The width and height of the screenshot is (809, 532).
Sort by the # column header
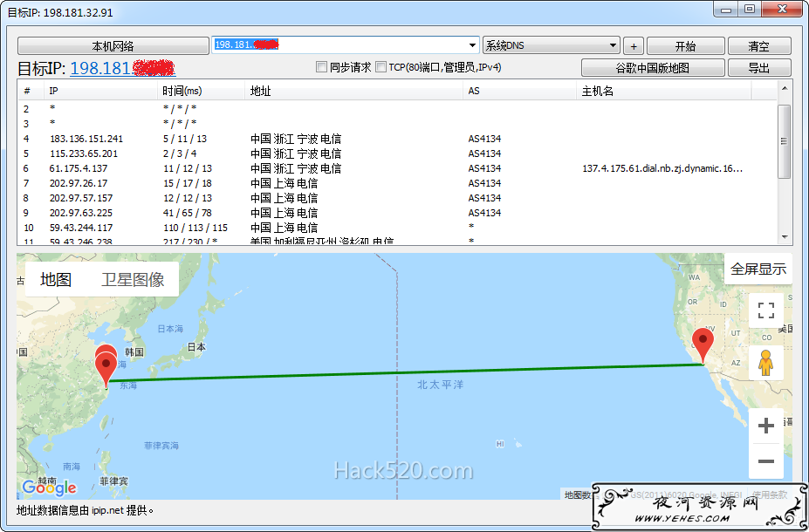pyautogui.click(x=31, y=91)
